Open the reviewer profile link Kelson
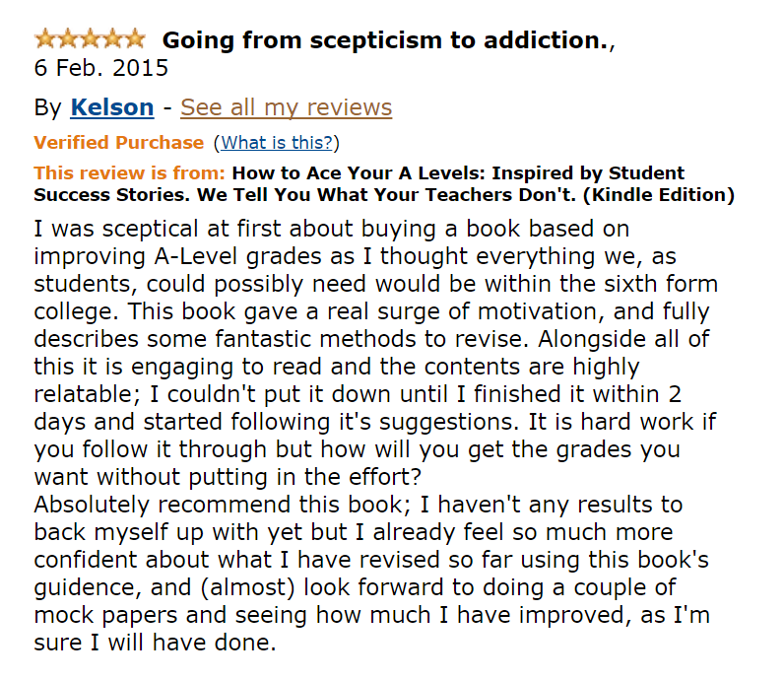The image size is (784, 679). (112, 107)
